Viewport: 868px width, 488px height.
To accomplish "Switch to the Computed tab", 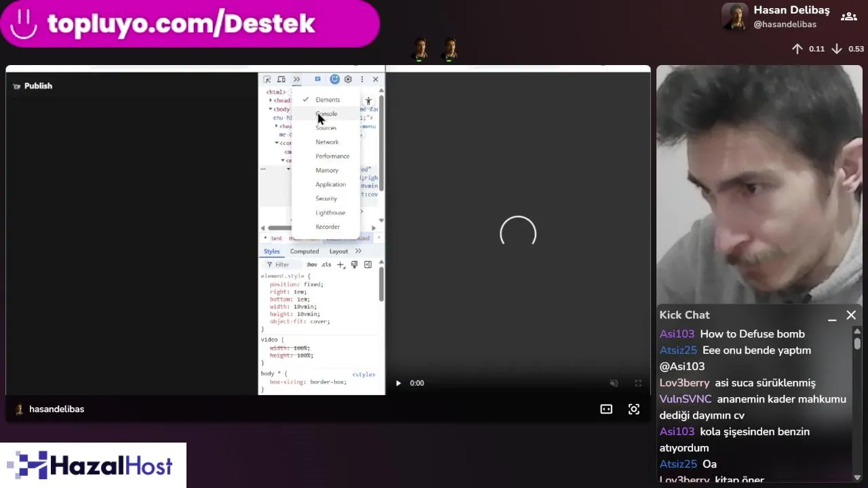I will (x=304, y=251).
